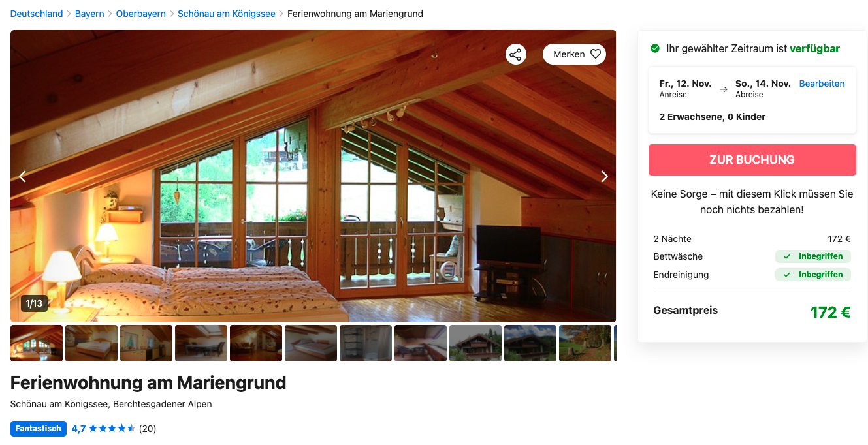Open the bathroom shower thumbnail
Image resolution: width=868 pixels, height=445 pixels.
[366, 343]
